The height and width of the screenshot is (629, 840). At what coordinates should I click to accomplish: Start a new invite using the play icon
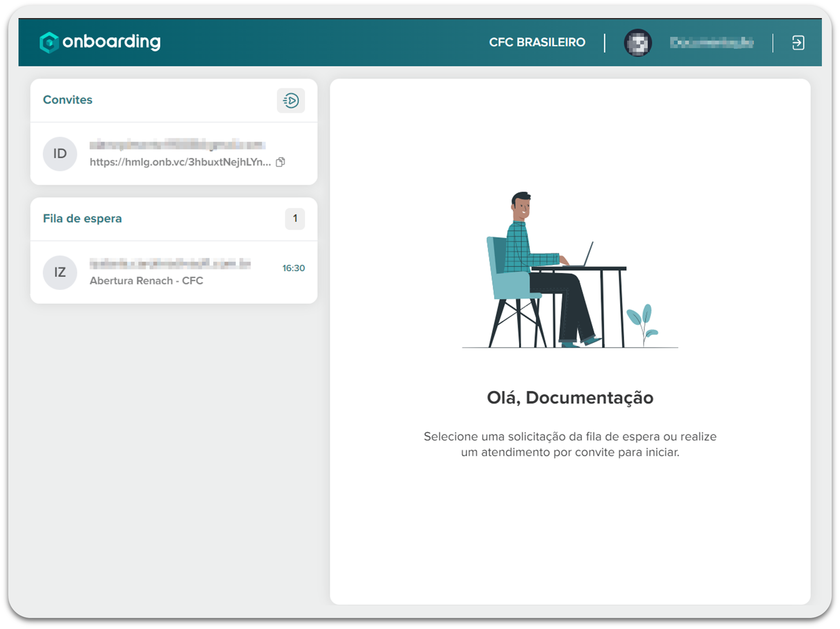coord(291,100)
